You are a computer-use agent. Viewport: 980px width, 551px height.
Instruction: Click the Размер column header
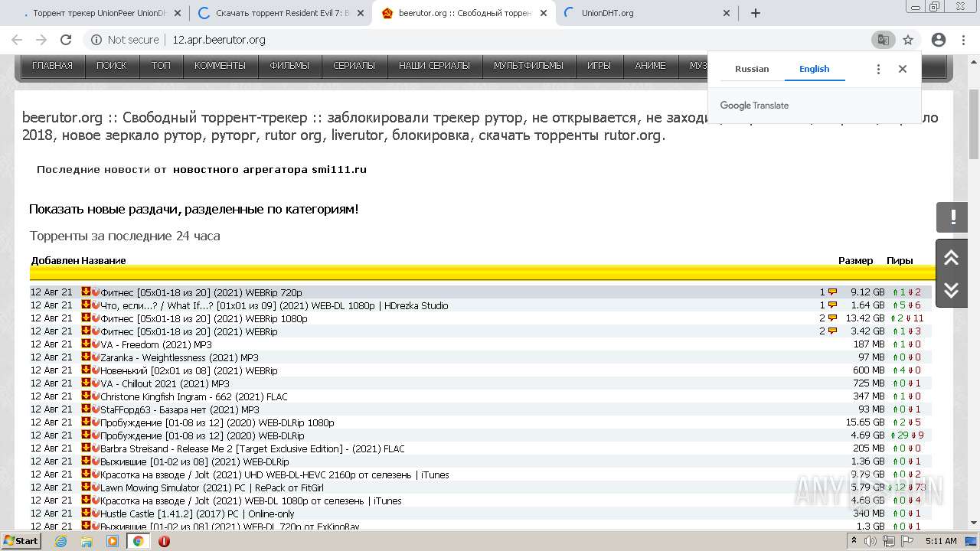pos(855,260)
